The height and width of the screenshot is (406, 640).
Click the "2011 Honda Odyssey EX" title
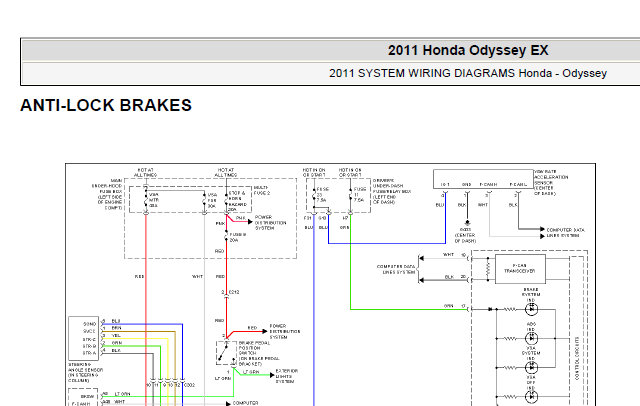pos(468,50)
